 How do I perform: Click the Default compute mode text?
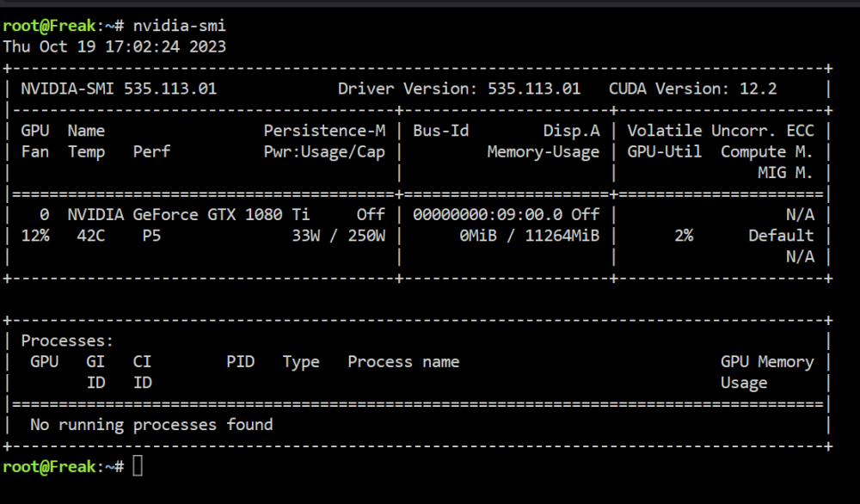(x=781, y=236)
